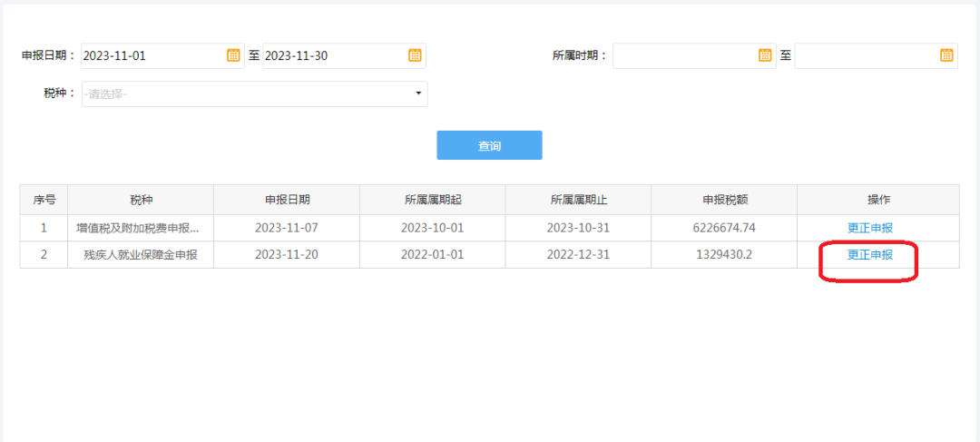This screenshot has width=980, height=442.
Task: Click the empty 所属时期 end input
Action: (877, 55)
